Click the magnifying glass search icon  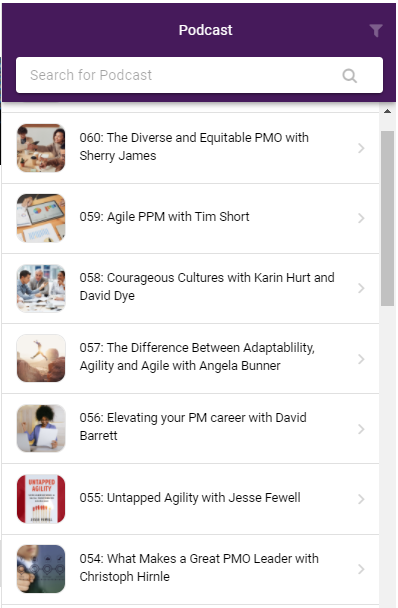[x=350, y=76]
